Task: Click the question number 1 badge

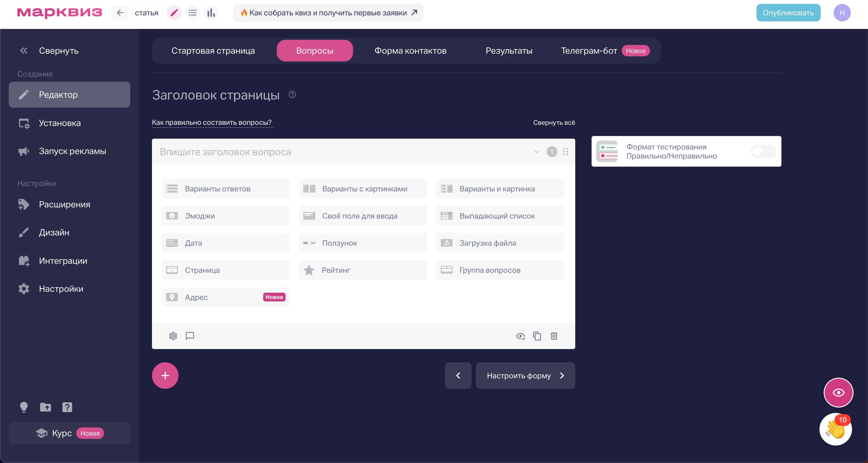Action: click(552, 152)
